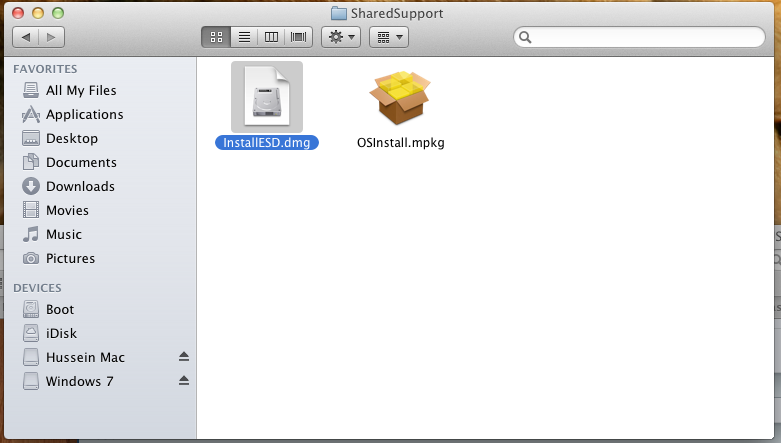Open the Windows 7 volume
The image size is (781, 443).
point(80,381)
